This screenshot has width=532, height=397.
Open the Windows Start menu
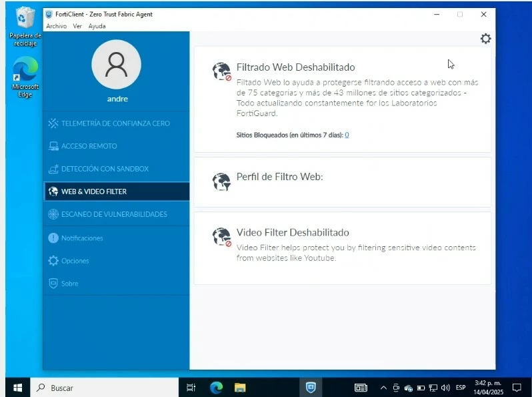(17, 388)
